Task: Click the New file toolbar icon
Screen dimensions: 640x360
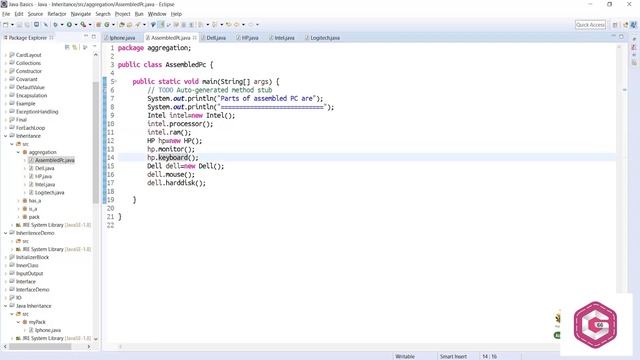Action: point(6,25)
